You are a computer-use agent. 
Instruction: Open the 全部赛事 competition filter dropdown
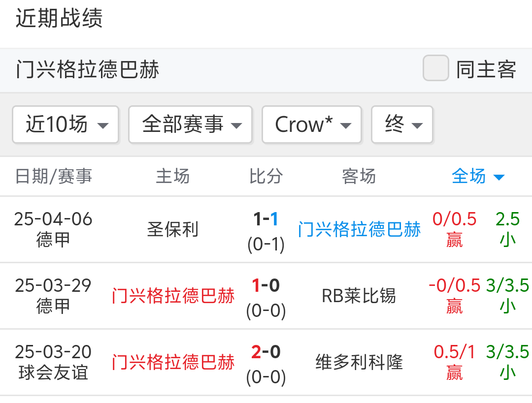(190, 124)
